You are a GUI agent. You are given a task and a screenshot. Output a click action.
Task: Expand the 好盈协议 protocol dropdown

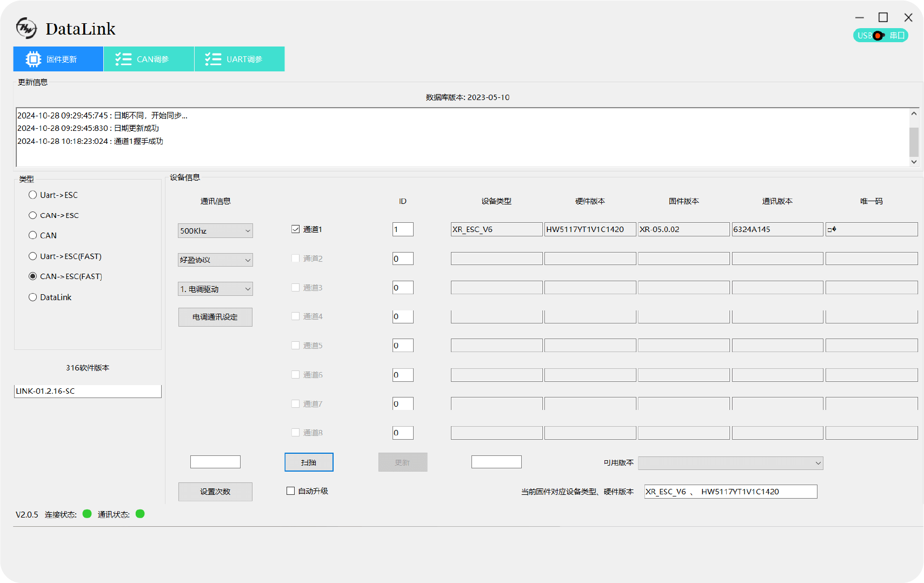pyautogui.click(x=215, y=260)
